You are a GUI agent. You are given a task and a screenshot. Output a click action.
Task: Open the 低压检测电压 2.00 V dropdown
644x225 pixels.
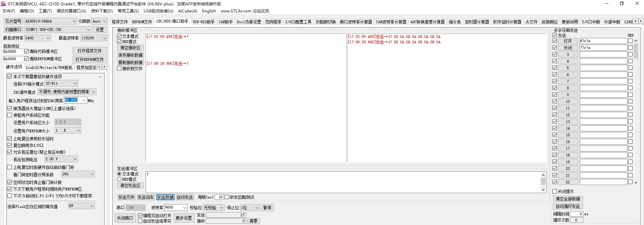61,159
